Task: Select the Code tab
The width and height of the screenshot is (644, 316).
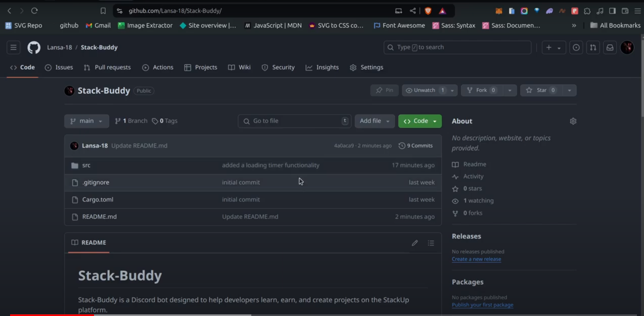Action: tap(23, 67)
